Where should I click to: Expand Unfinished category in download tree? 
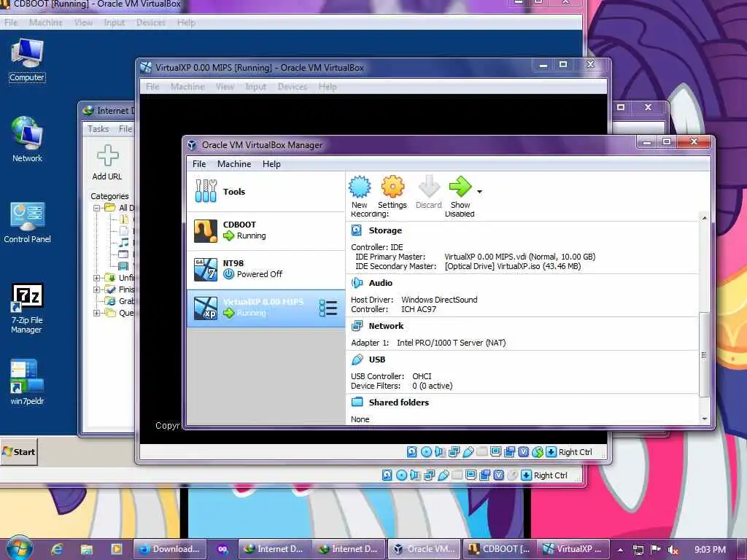coord(97,278)
